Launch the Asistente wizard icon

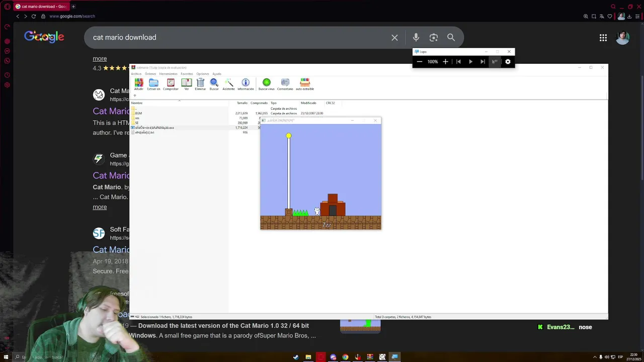tap(228, 84)
